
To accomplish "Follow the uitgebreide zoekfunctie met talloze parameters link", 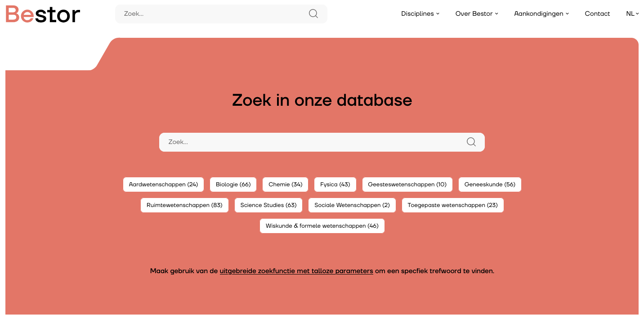I will 296,271.
